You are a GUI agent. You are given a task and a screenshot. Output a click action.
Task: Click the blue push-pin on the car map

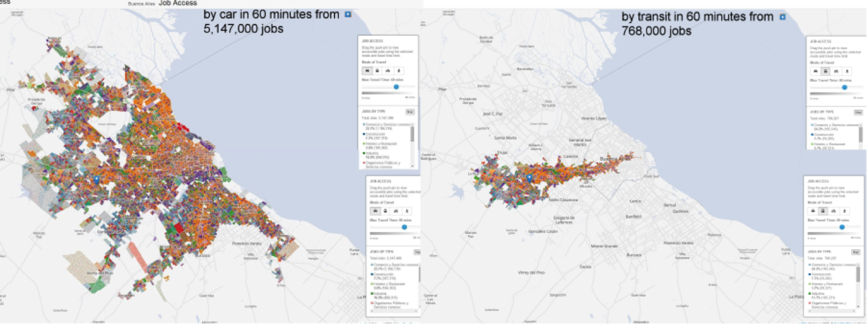tap(97, 179)
